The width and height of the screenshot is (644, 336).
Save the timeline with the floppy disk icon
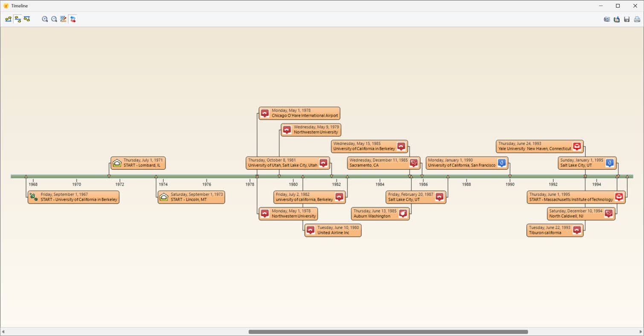627,19
